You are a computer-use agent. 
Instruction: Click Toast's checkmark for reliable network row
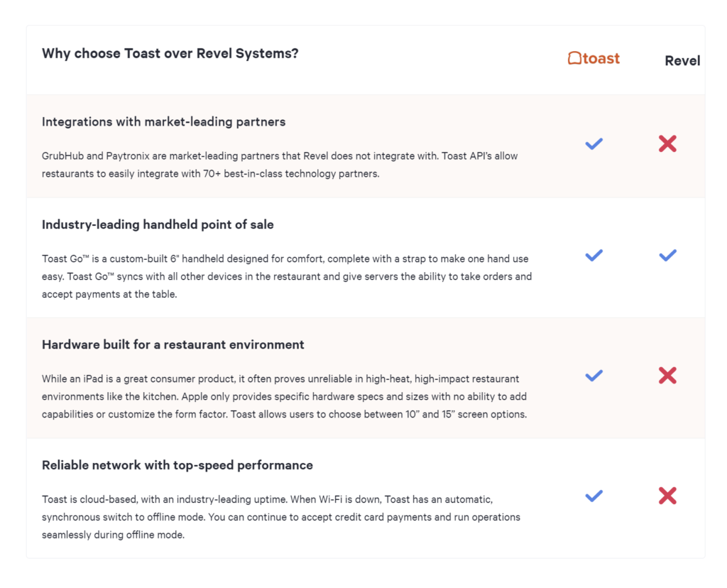pos(594,496)
